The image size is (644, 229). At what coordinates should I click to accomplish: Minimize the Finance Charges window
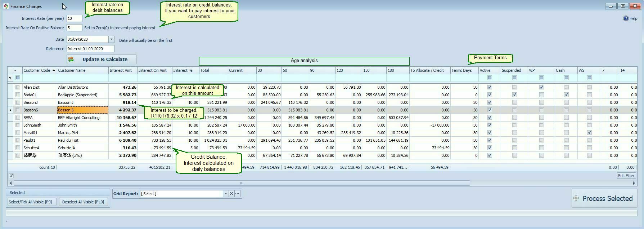pyautogui.click(x=611, y=6)
